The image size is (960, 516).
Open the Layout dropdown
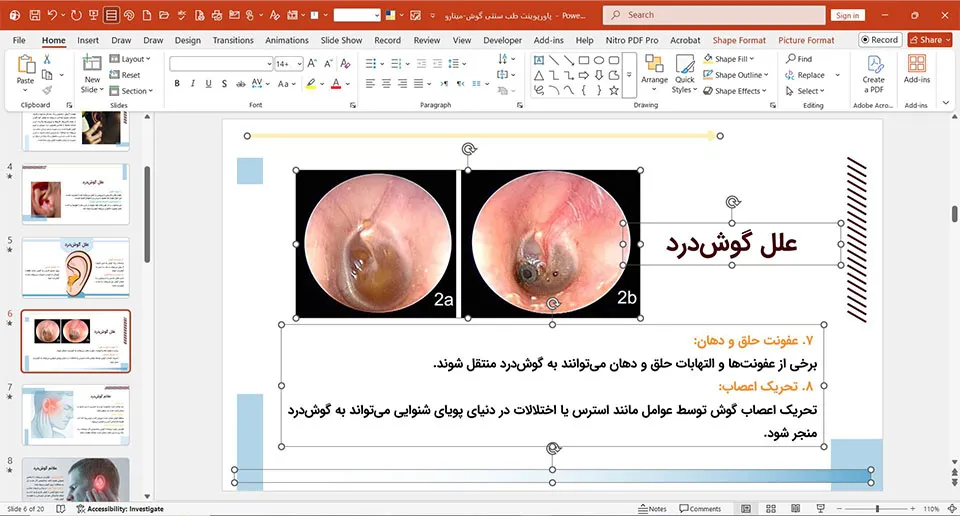pyautogui.click(x=130, y=59)
